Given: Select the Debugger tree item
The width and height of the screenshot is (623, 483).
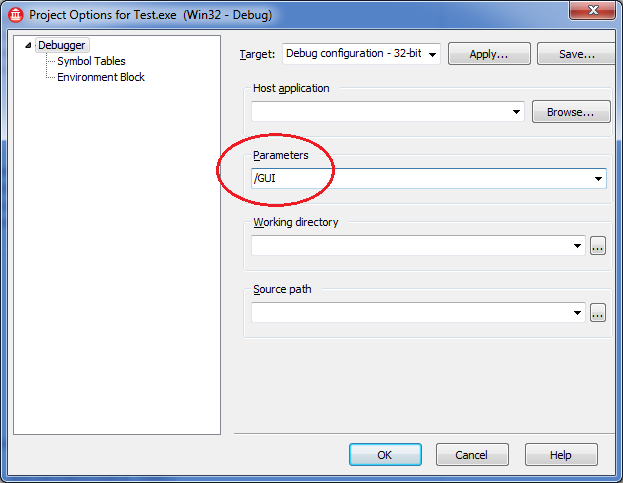Looking at the screenshot, I should (62, 45).
